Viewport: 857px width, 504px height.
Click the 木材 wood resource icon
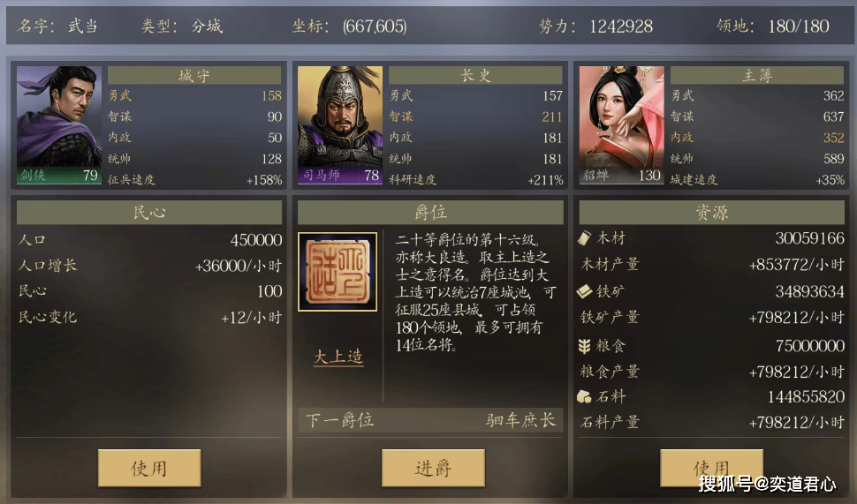(x=584, y=238)
